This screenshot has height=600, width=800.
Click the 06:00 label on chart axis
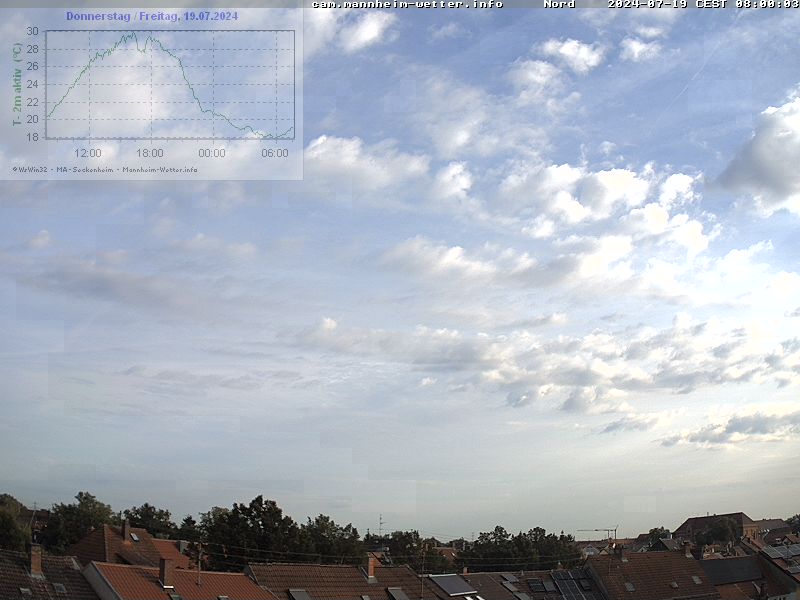[x=274, y=153]
